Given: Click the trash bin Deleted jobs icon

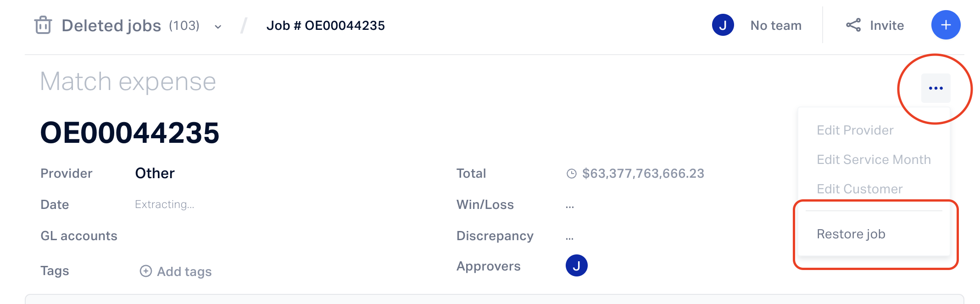Looking at the screenshot, I should point(43,25).
